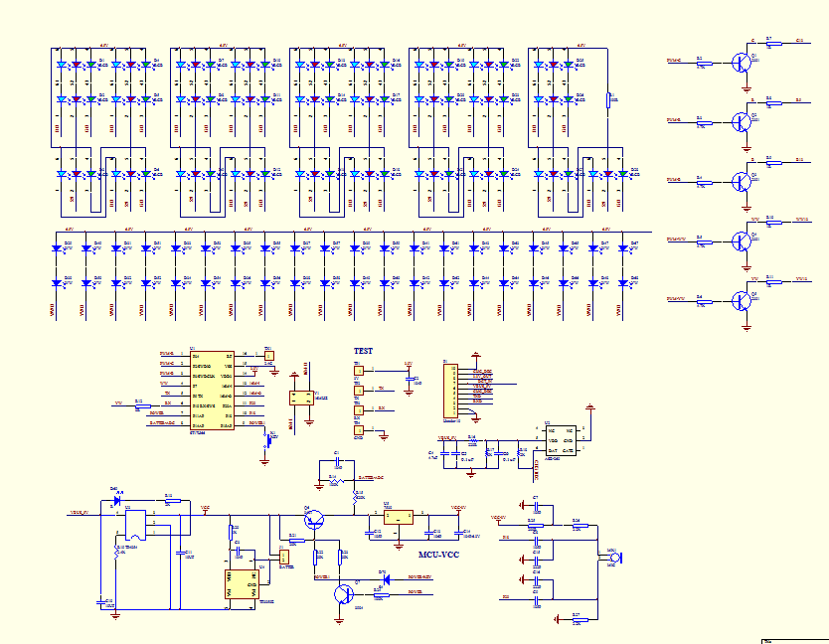Click the TEST section heading
The height and width of the screenshot is (644, 829).
coord(364,351)
